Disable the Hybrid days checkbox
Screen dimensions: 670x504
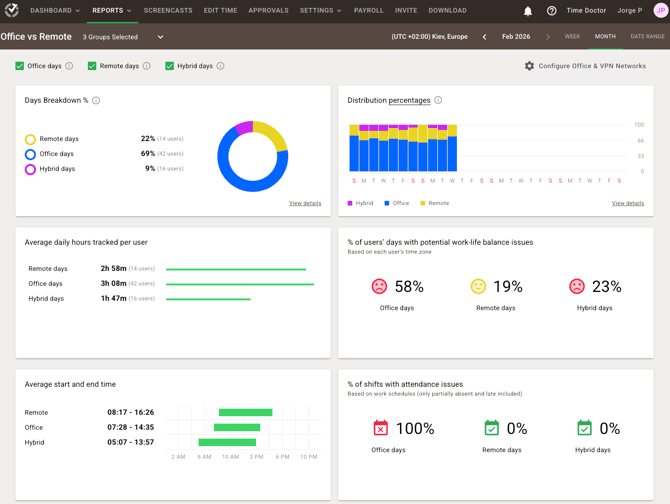(169, 66)
